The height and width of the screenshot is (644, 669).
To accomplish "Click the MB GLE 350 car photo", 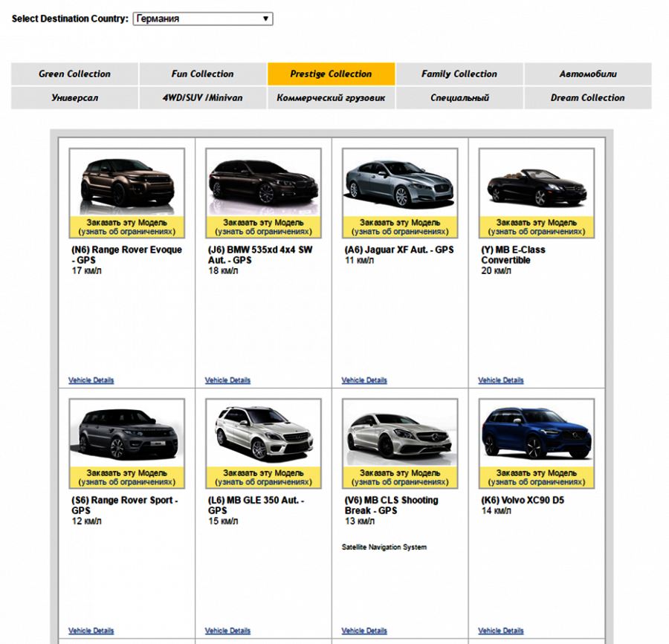I will tap(263, 434).
